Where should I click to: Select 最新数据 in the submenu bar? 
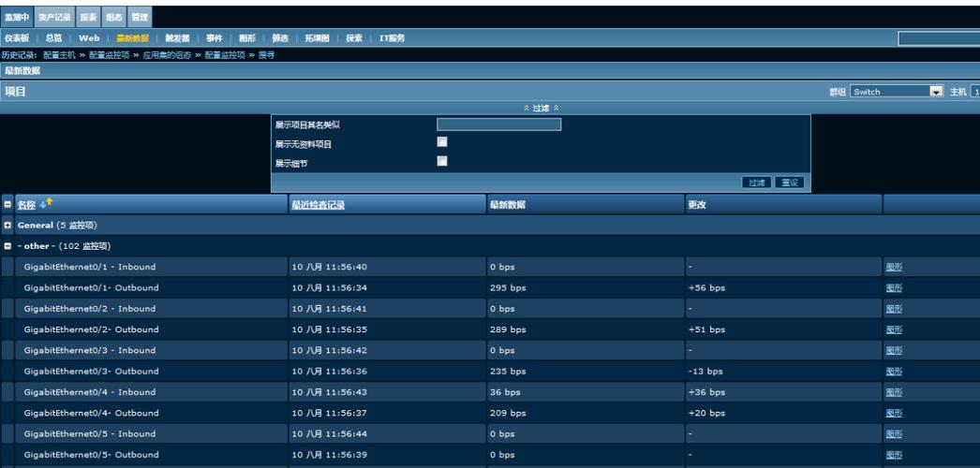point(132,38)
